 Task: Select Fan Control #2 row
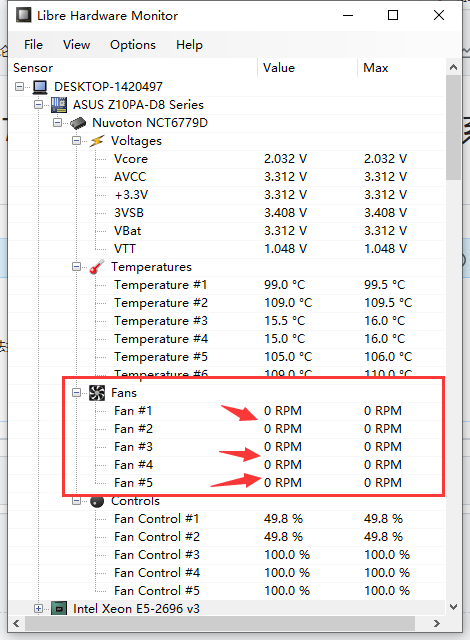point(227,537)
